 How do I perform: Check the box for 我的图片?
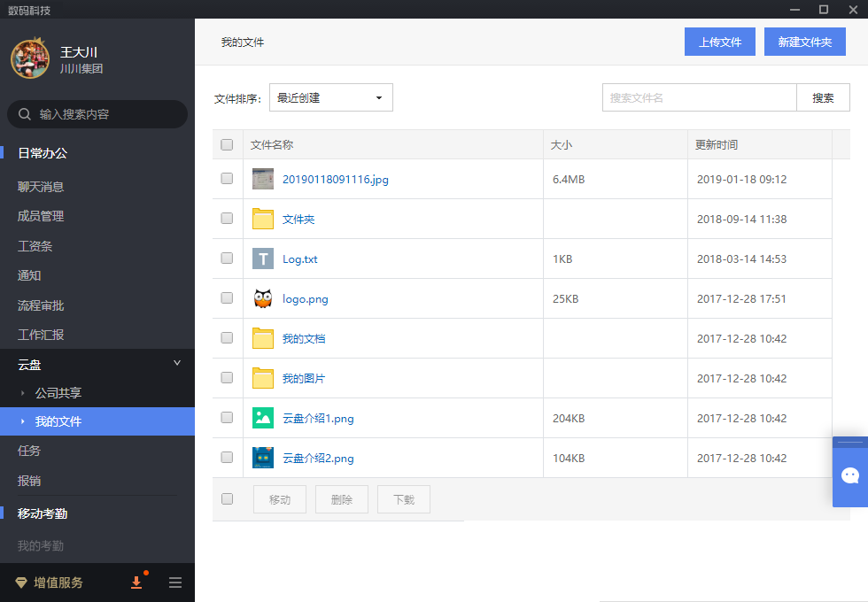(x=227, y=377)
